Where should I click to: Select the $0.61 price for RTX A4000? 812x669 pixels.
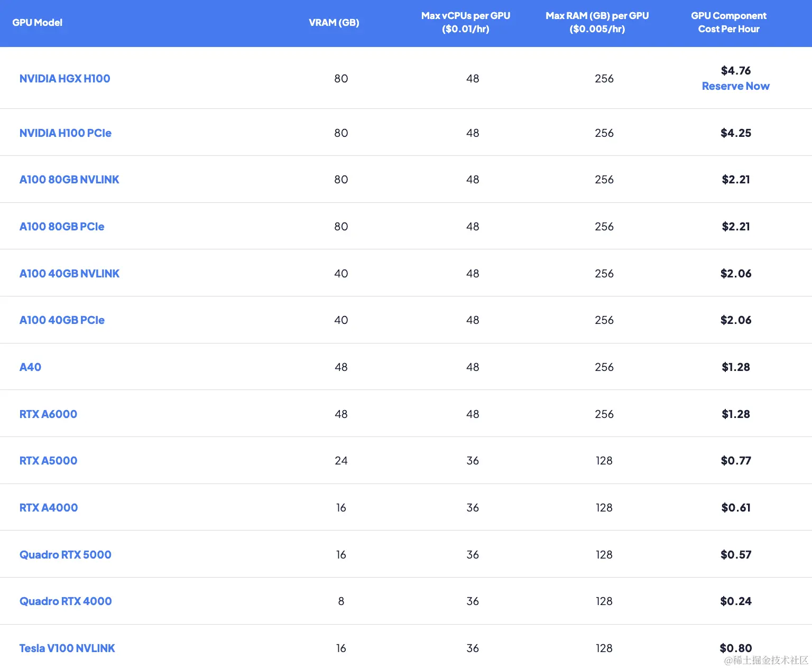(736, 507)
